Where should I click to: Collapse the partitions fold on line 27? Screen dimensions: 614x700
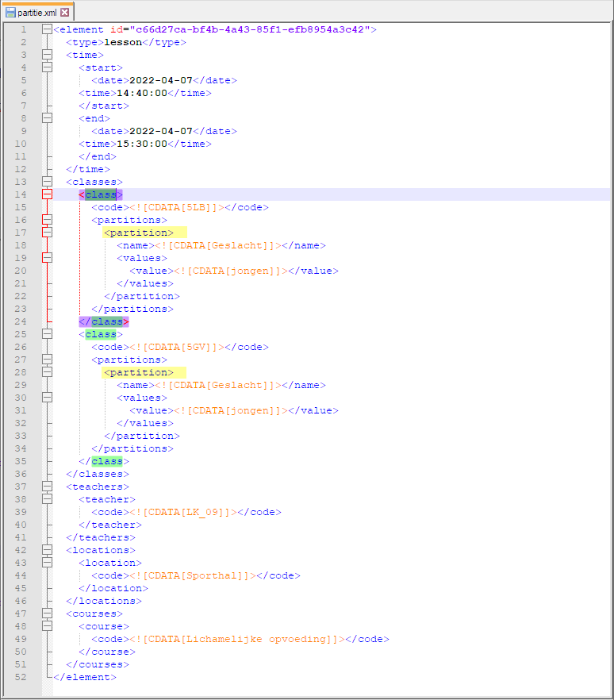pyautogui.click(x=47, y=360)
